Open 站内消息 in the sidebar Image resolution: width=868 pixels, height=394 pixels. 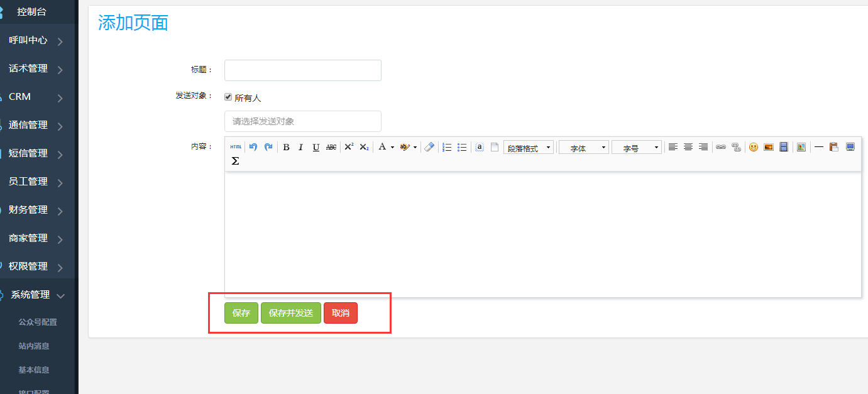[x=34, y=346]
